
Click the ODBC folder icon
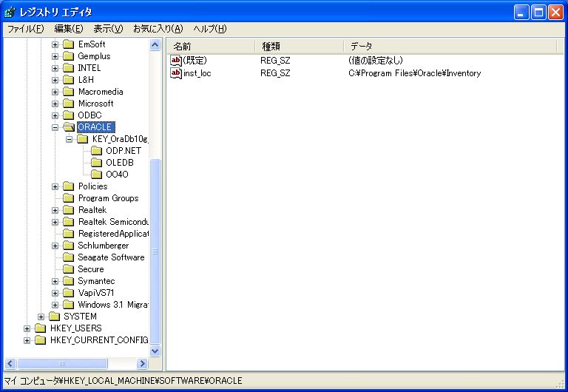(x=69, y=115)
